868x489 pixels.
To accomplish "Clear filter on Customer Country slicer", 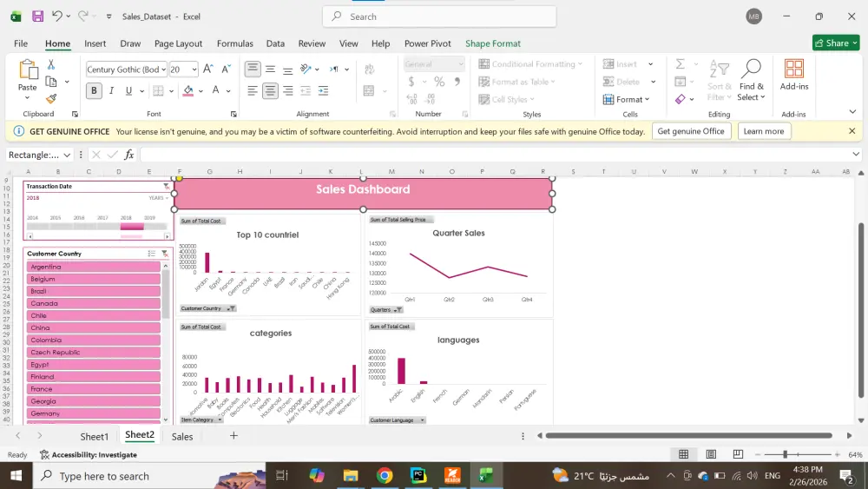I will tap(164, 253).
